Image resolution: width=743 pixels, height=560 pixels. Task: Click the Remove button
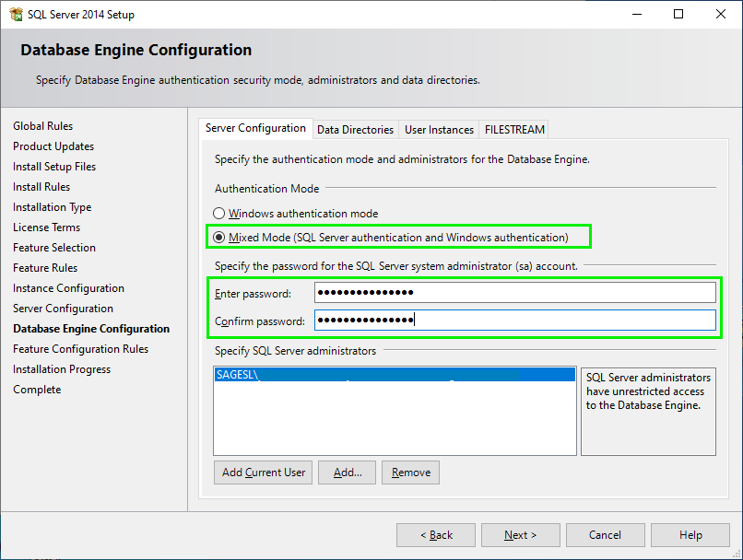[409, 472]
